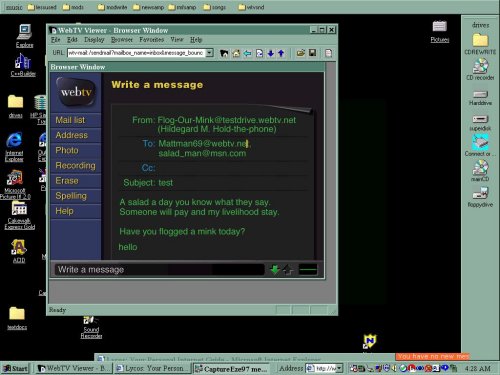The width and height of the screenshot is (500, 375).
Task: Go back with the left arrow icon
Action: click(x=247, y=53)
